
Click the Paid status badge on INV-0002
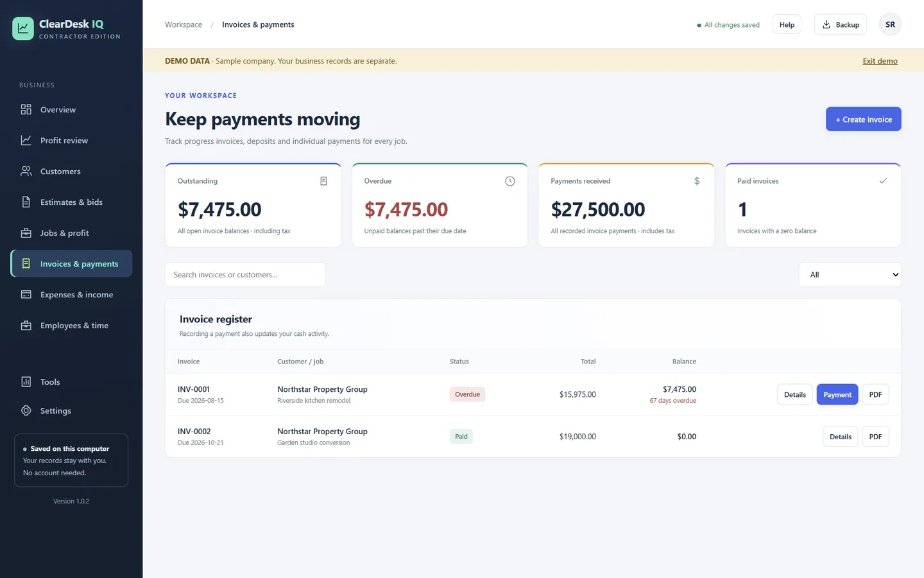pyautogui.click(x=461, y=437)
